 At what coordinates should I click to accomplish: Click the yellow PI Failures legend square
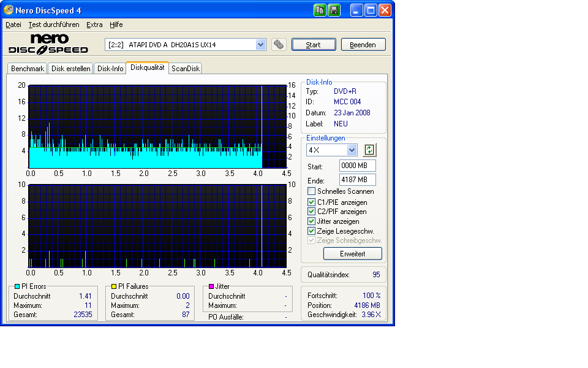(113, 286)
